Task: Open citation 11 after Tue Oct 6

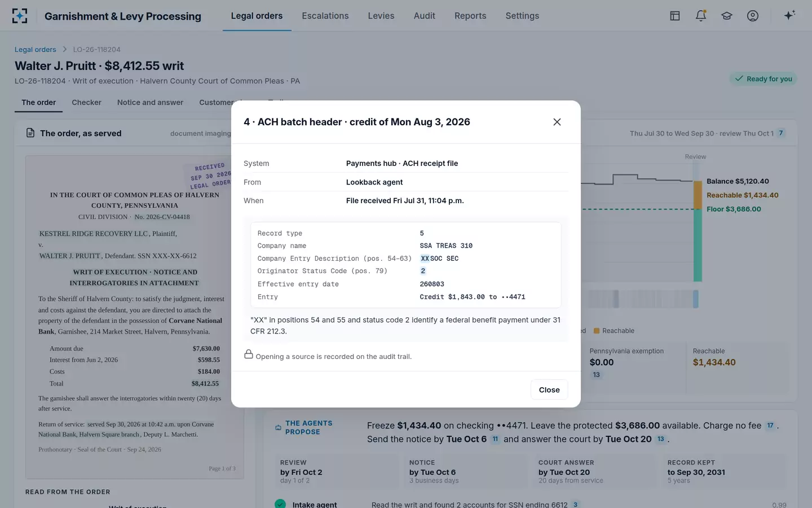Action: coord(495,439)
